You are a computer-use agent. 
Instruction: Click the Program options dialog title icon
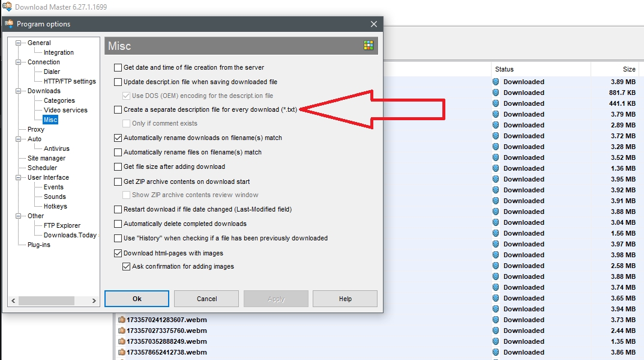click(9, 23)
